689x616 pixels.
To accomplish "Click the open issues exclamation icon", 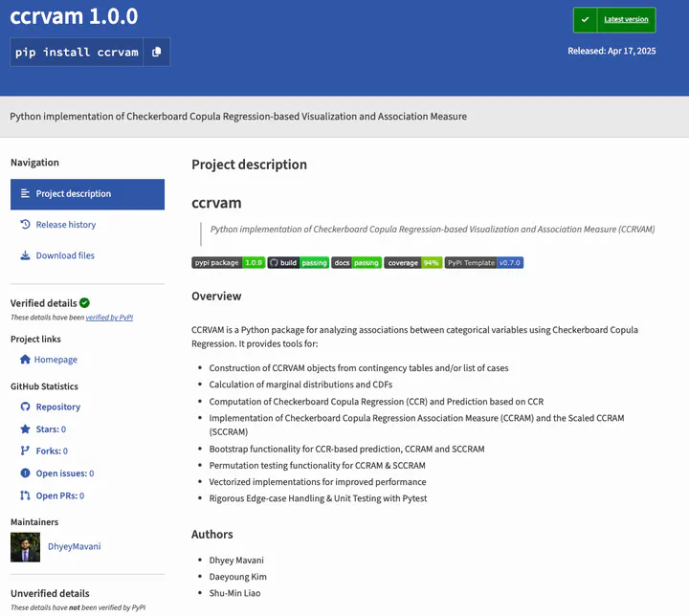I will 25,473.
